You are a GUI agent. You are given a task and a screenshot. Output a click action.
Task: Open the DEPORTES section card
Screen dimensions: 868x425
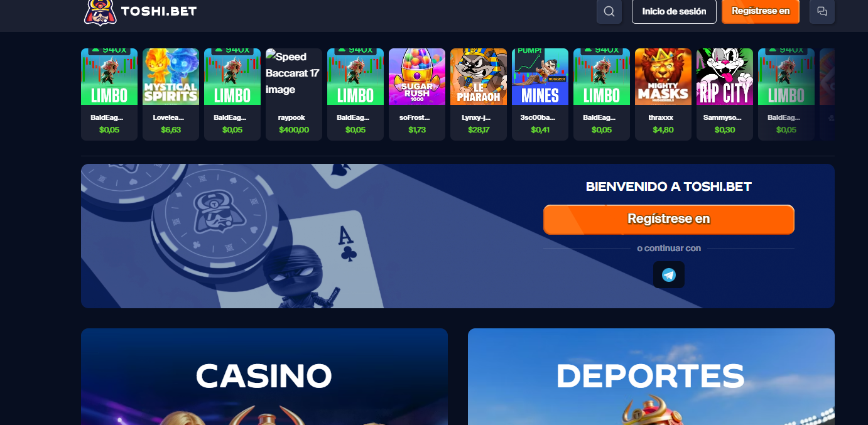tap(651, 377)
